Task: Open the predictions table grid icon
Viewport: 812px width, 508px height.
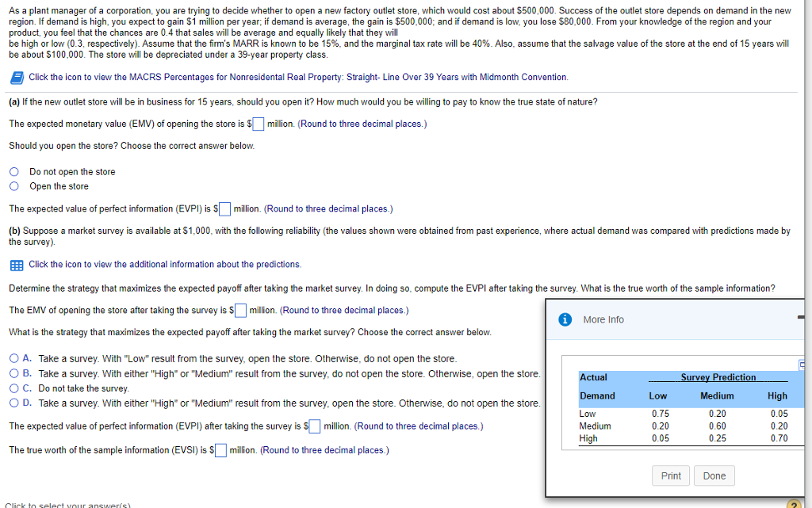Action: (x=17, y=265)
